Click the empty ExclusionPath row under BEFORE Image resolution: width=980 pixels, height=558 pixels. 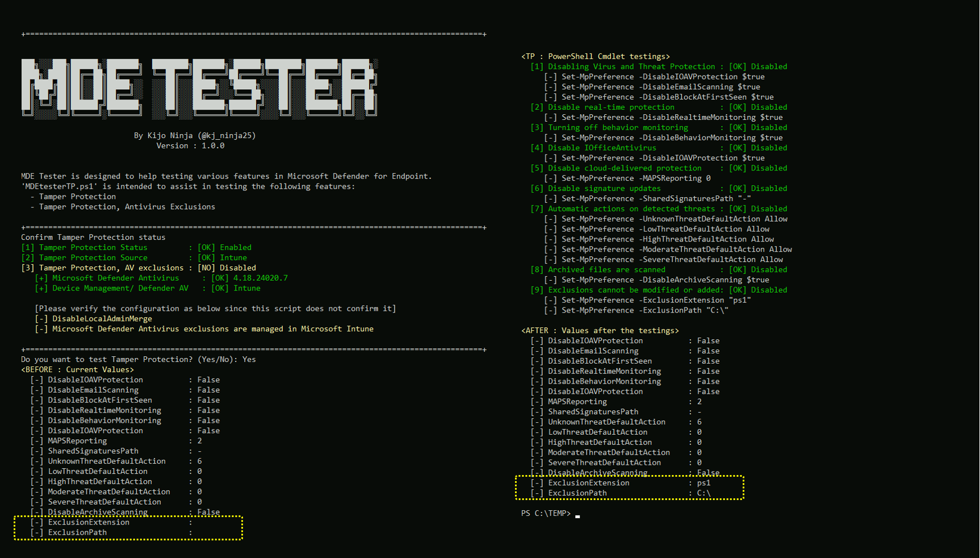(111, 533)
